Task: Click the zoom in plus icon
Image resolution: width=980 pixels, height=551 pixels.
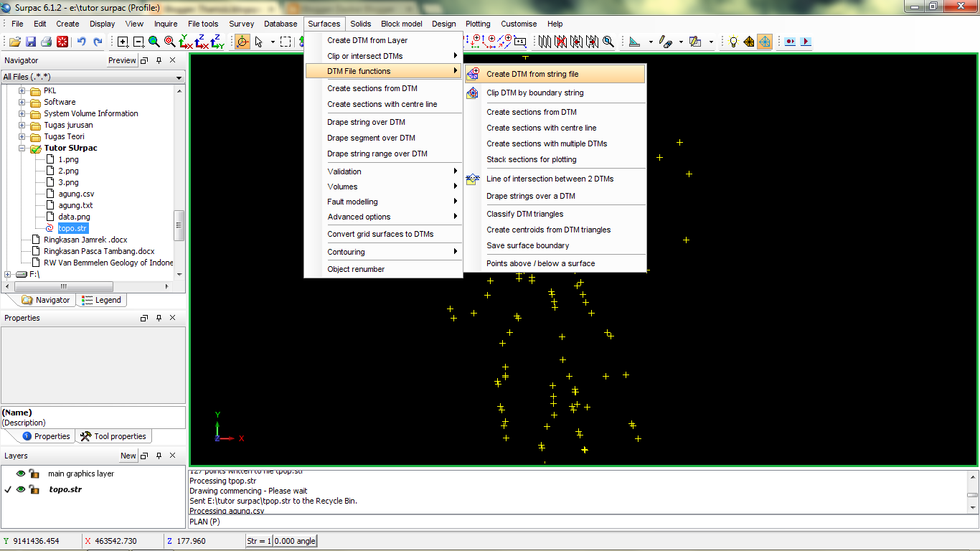Action: coord(123,42)
